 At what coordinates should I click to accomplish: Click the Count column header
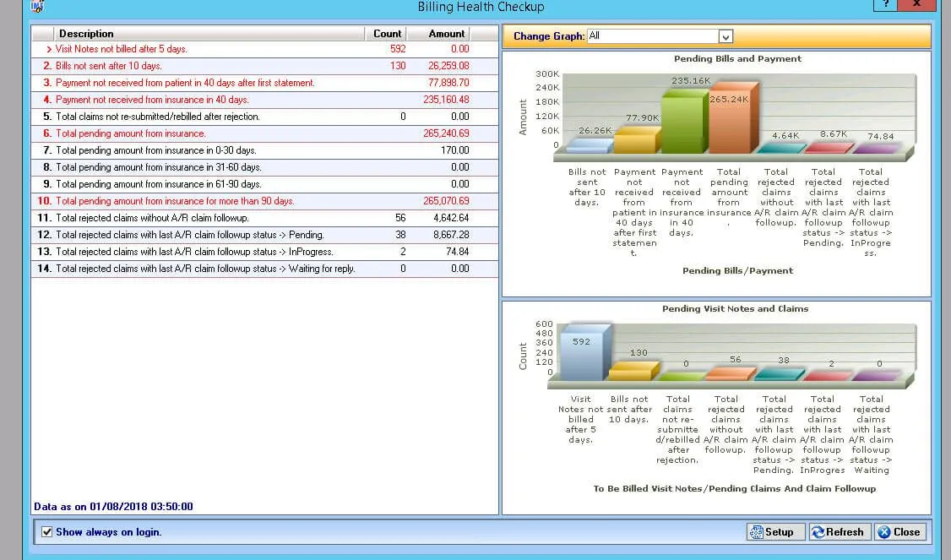coord(386,34)
